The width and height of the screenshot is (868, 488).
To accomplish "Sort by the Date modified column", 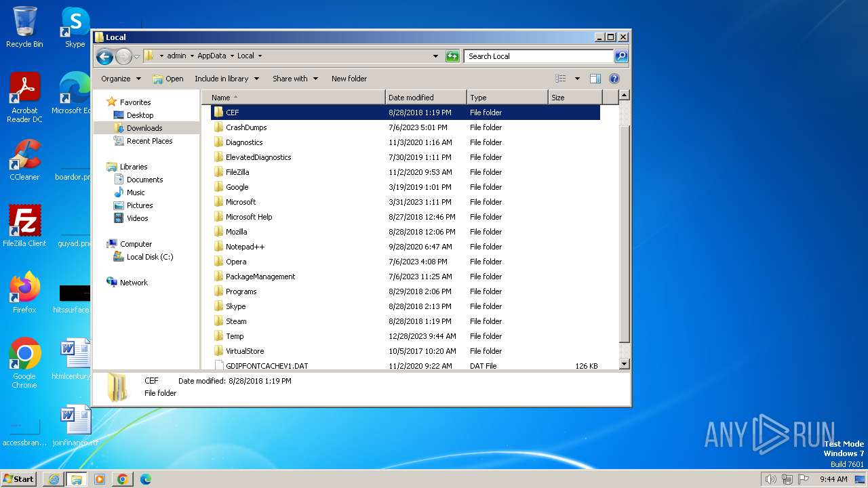I will [426, 98].
